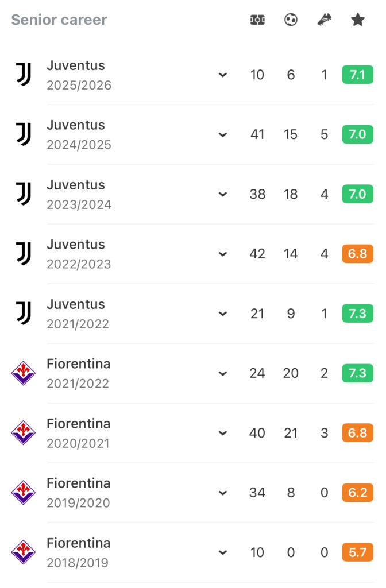The image size is (386, 588).
Task: Click Fiorentina crest for 2021/2022 season
Action: [x=24, y=373]
